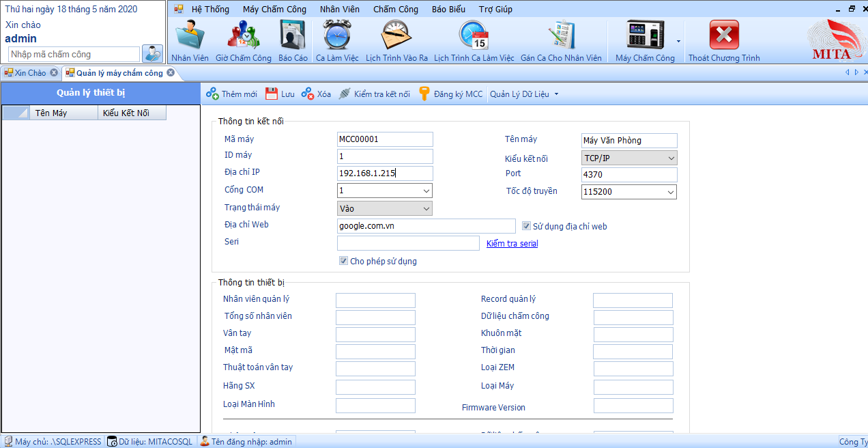The height and width of the screenshot is (448, 868).
Task: Expand the Cổng COM combo box
Action: 426,191
